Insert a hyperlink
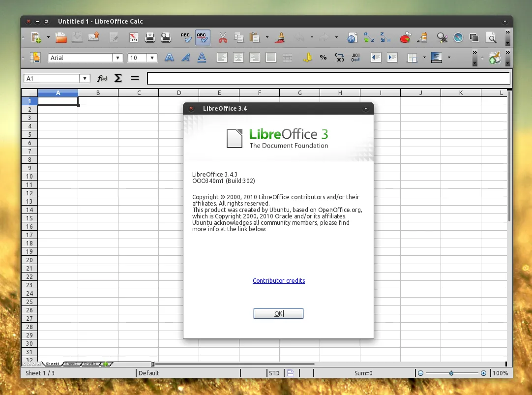 point(352,37)
